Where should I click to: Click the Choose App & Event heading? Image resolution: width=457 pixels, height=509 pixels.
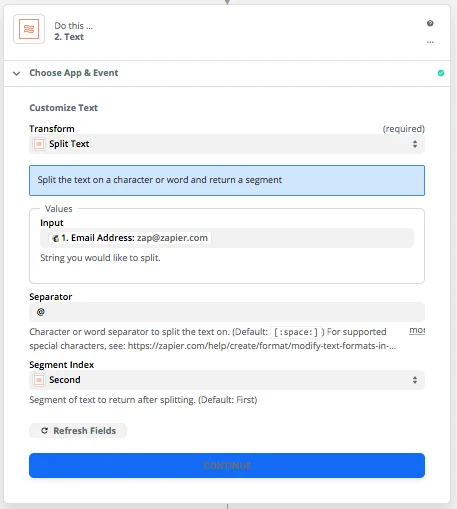pos(74,73)
